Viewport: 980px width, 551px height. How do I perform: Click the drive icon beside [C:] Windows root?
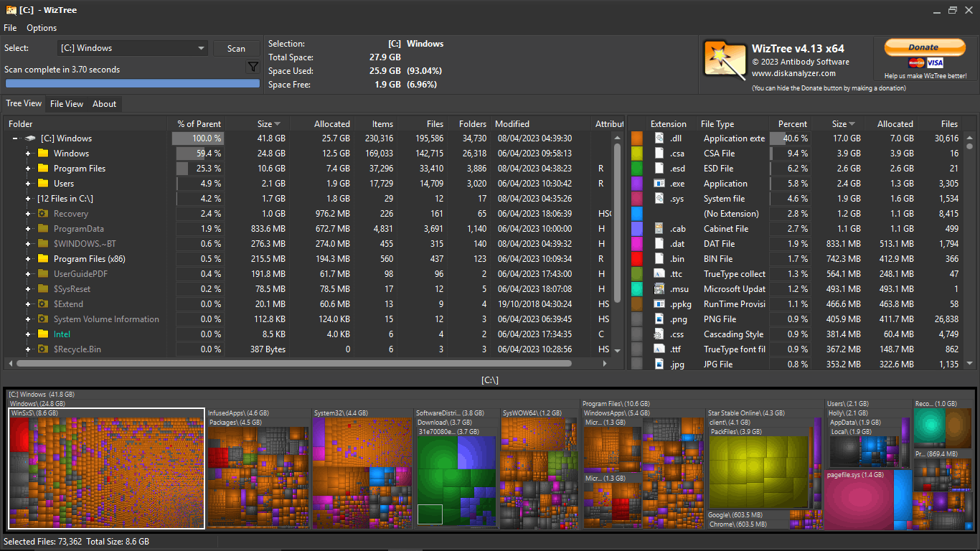[30, 138]
